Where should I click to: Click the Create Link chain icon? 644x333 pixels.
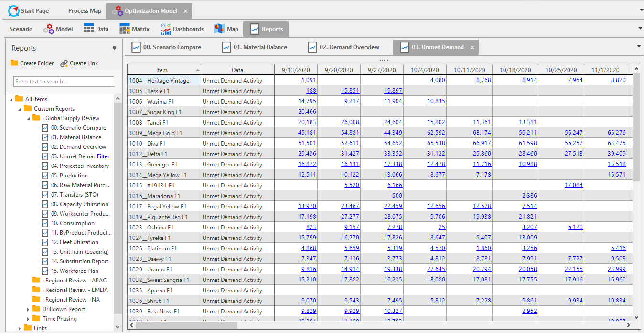pos(64,63)
